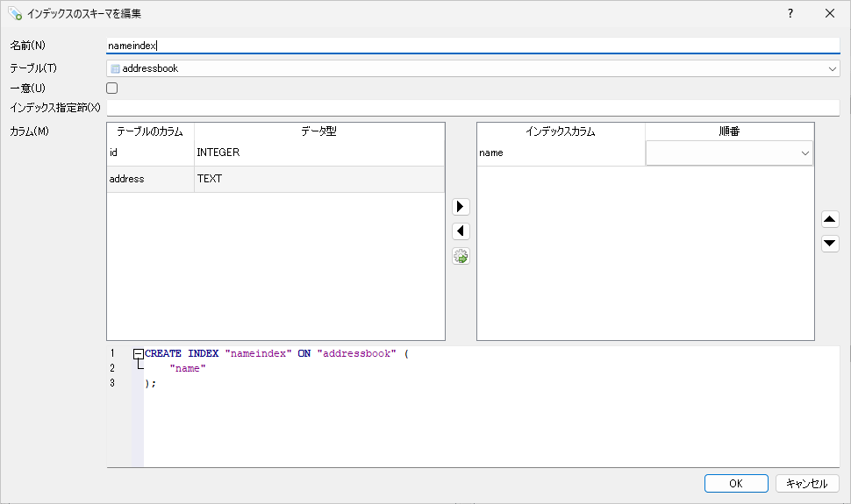Click the キャンセル button
The height and width of the screenshot is (504, 851).
[x=807, y=484]
